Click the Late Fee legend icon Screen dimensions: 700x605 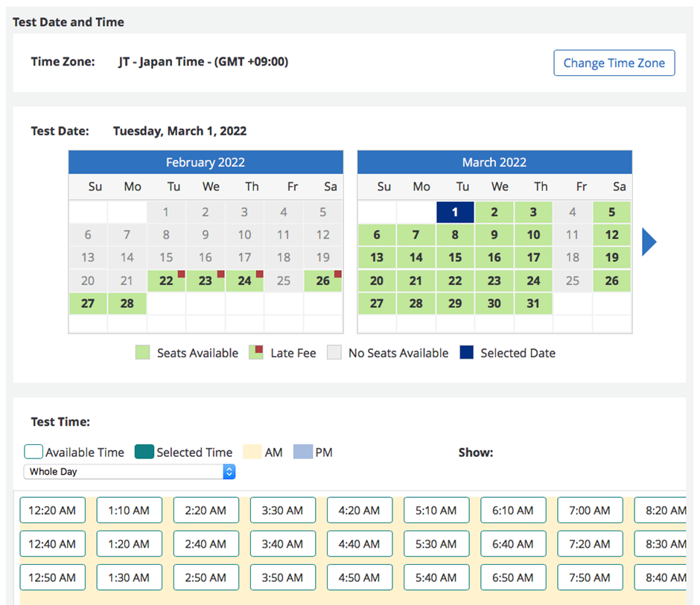[256, 353]
